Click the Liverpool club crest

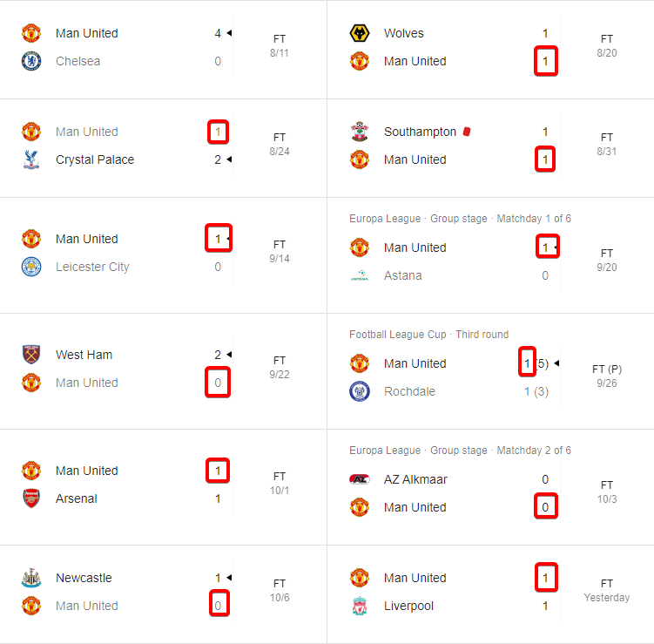click(x=359, y=606)
